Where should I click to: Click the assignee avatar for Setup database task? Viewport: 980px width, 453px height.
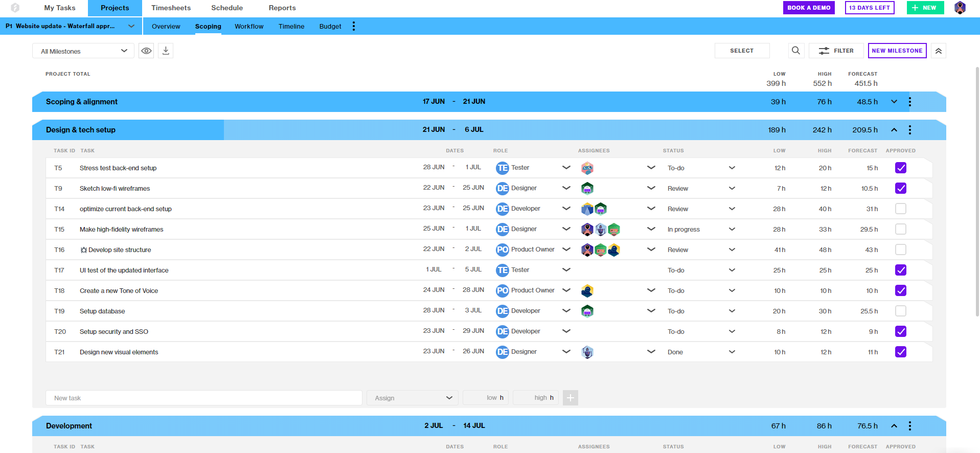click(x=587, y=311)
